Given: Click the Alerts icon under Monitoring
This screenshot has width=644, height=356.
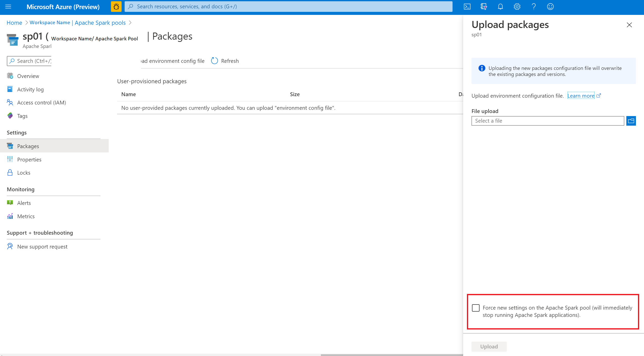Looking at the screenshot, I should (11, 203).
